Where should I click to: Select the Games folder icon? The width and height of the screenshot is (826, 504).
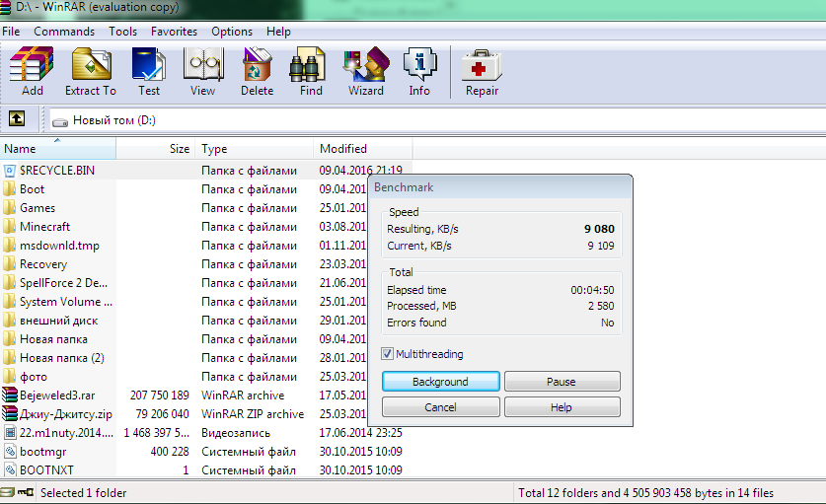pos(9,208)
